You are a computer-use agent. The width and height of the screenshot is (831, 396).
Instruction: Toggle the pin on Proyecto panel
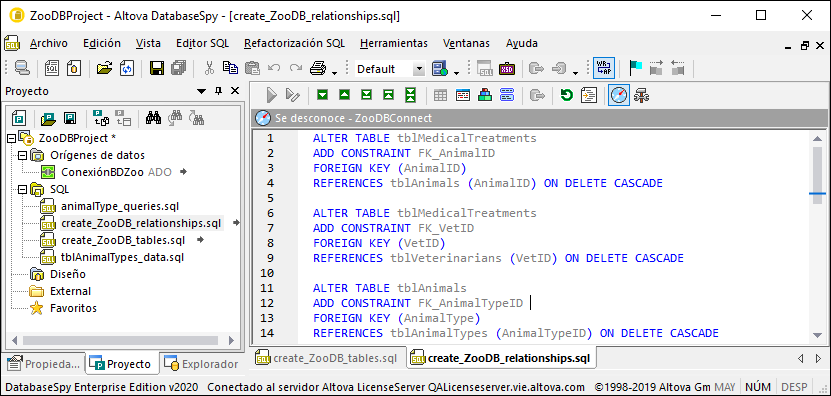point(218,91)
